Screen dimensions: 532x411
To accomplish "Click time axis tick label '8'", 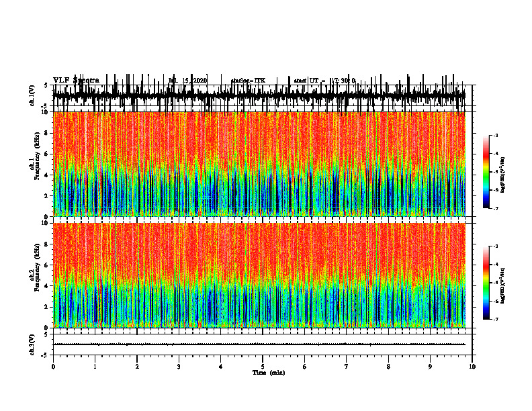I will click(x=388, y=367).
